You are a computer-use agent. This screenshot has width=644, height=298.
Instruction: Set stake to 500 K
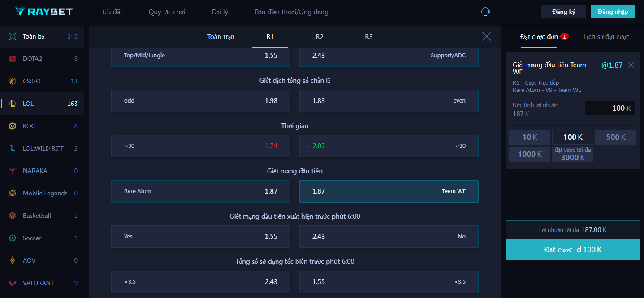[616, 137]
